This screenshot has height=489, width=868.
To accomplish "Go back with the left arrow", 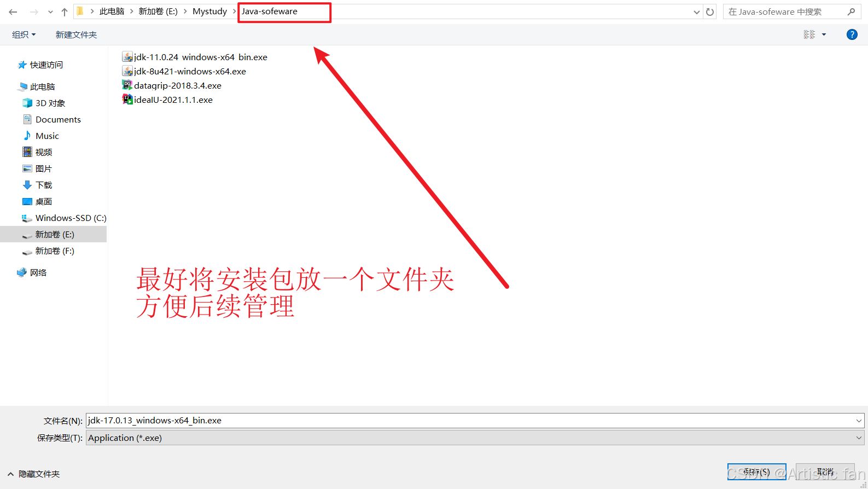I will pyautogui.click(x=13, y=11).
